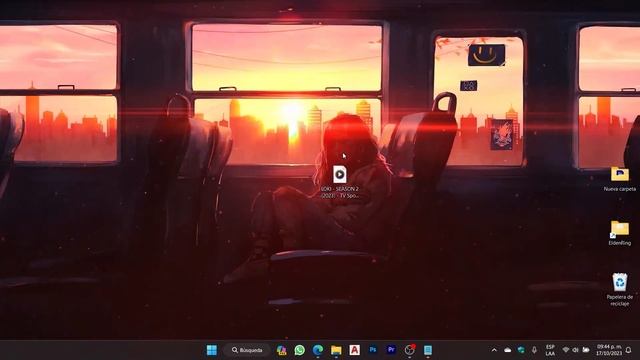Screen dimensions: 640x360
Task: Check the battery status icon
Action: [586, 350]
